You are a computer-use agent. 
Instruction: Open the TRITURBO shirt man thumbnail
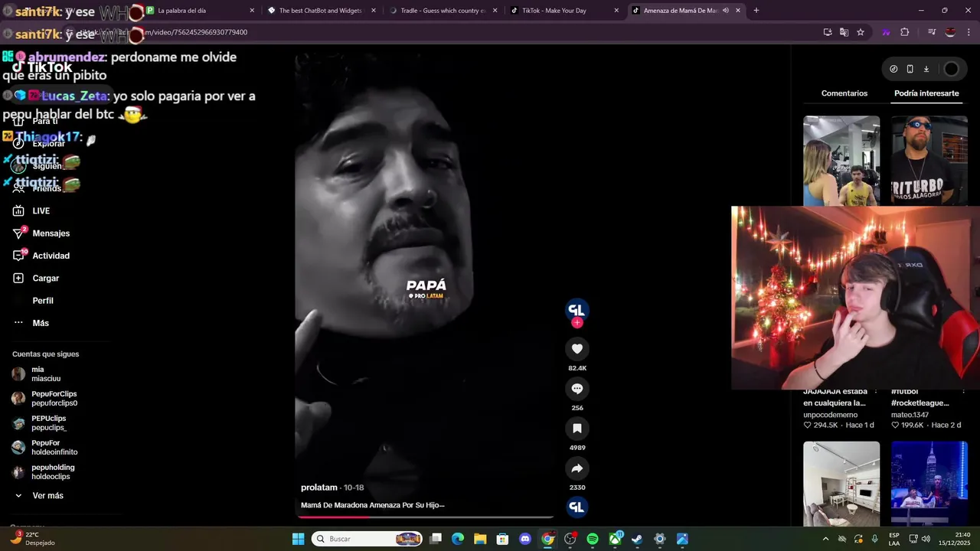coord(929,161)
